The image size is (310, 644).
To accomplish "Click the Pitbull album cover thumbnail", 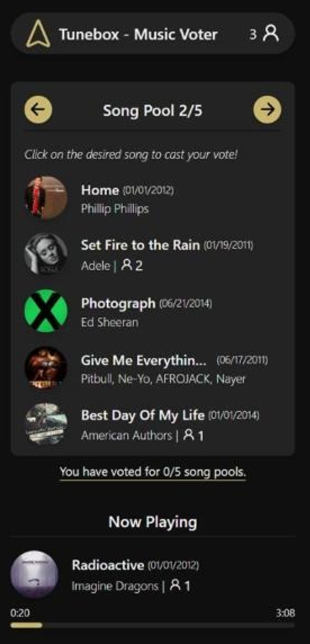I will [46, 367].
